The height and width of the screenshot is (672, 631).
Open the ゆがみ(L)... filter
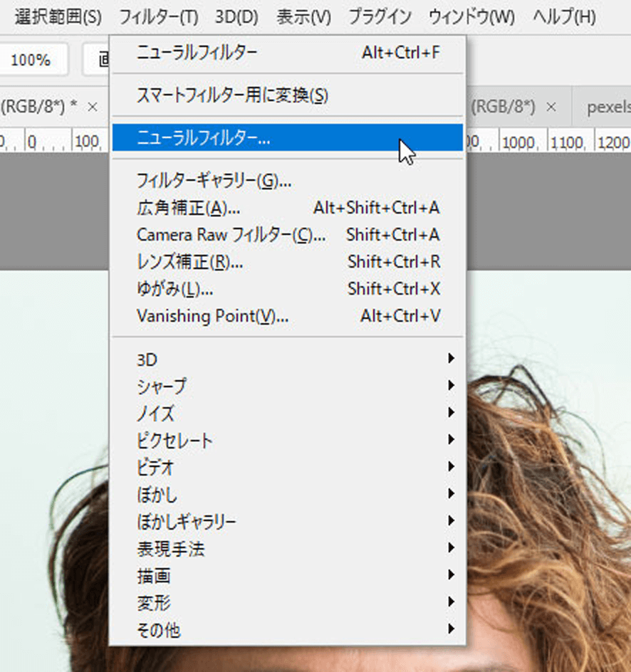click(x=288, y=289)
